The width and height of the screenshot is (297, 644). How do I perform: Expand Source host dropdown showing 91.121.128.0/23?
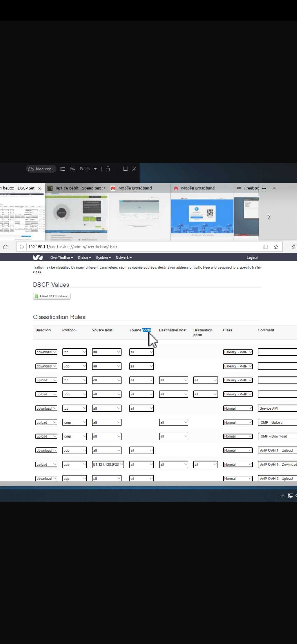click(108, 464)
